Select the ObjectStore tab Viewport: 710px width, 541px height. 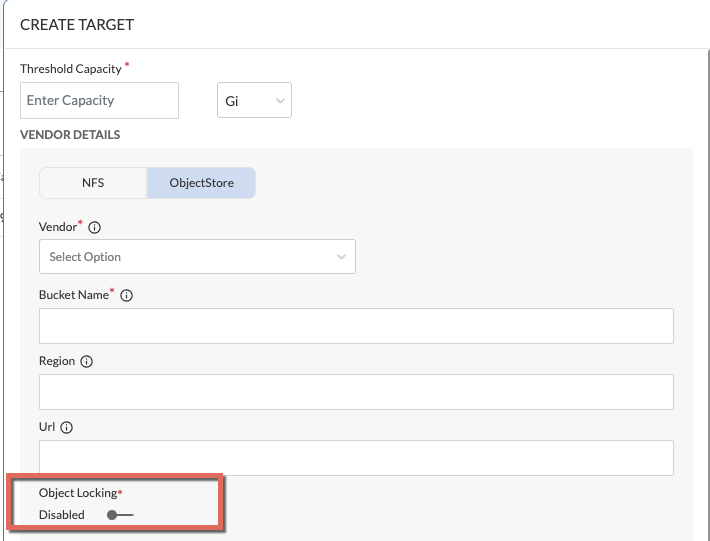tap(201, 183)
